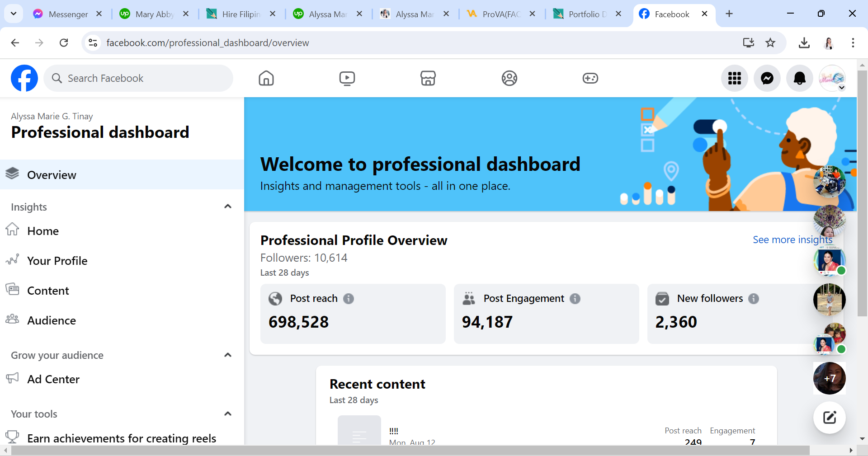
Task: Click the new message compose button
Action: [x=830, y=418]
